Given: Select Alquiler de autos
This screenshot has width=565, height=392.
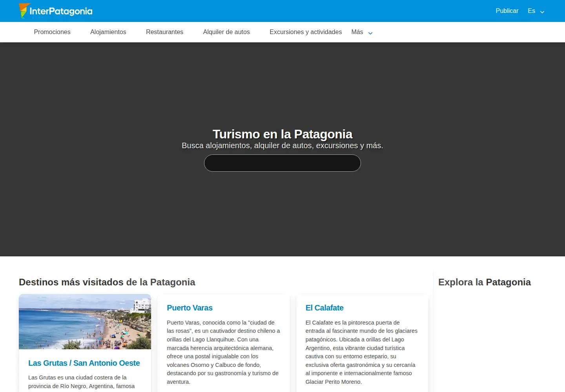Looking at the screenshot, I should coord(226,32).
